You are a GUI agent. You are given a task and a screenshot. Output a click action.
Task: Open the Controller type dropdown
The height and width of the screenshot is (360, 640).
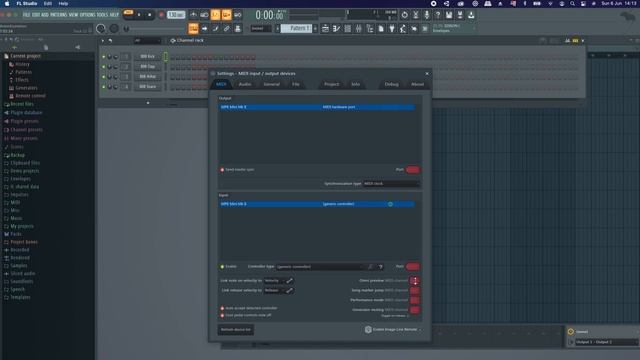pos(320,267)
